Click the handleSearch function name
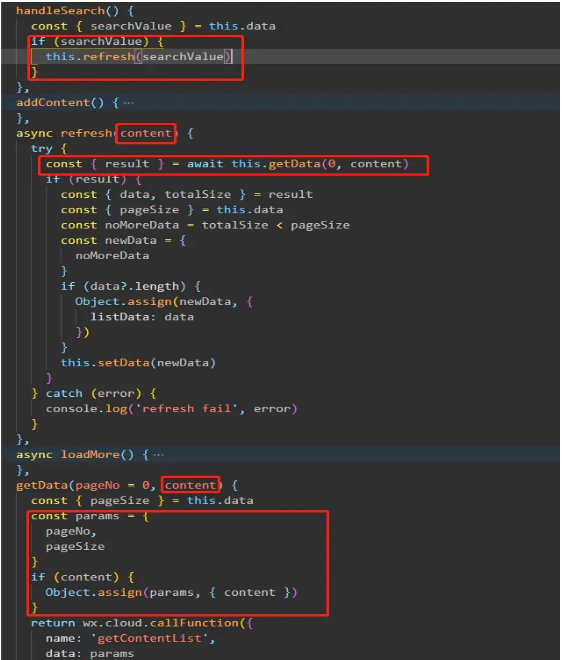Image resolution: width=562 pixels, height=660 pixels. [x=60, y=11]
